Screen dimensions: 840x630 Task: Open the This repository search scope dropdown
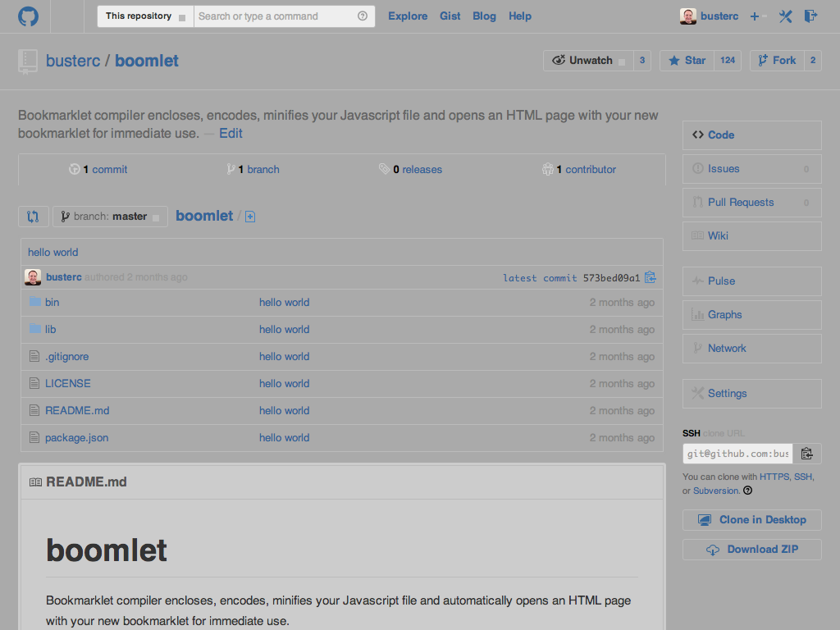point(145,16)
